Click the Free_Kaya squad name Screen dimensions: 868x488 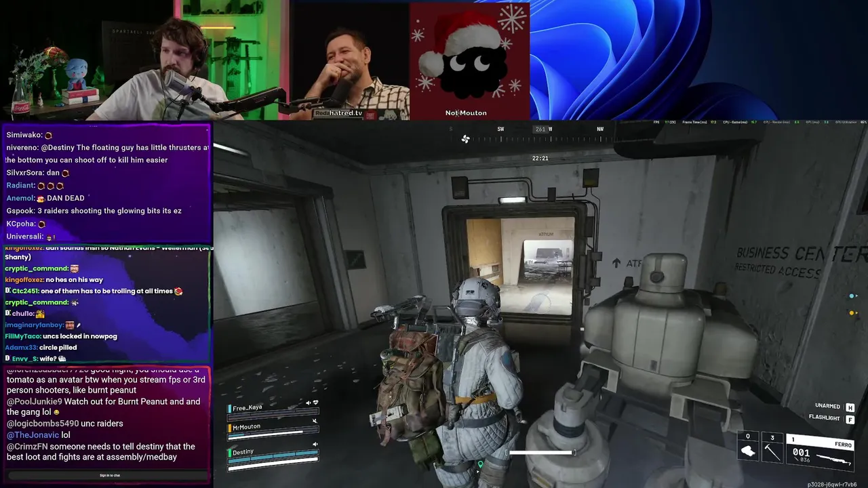coord(247,408)
